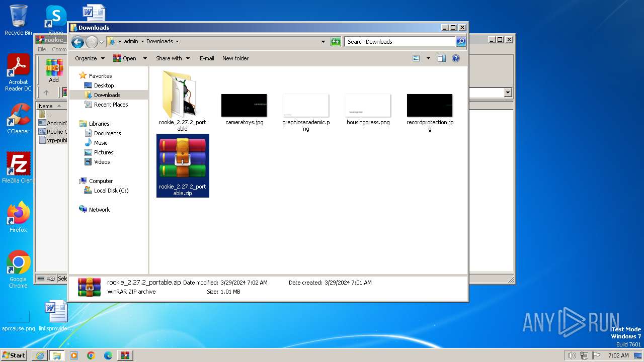Screen dimensions: 644x362
Task: Open the recent pages dropdown arrow
Action: tap(101, 42)
